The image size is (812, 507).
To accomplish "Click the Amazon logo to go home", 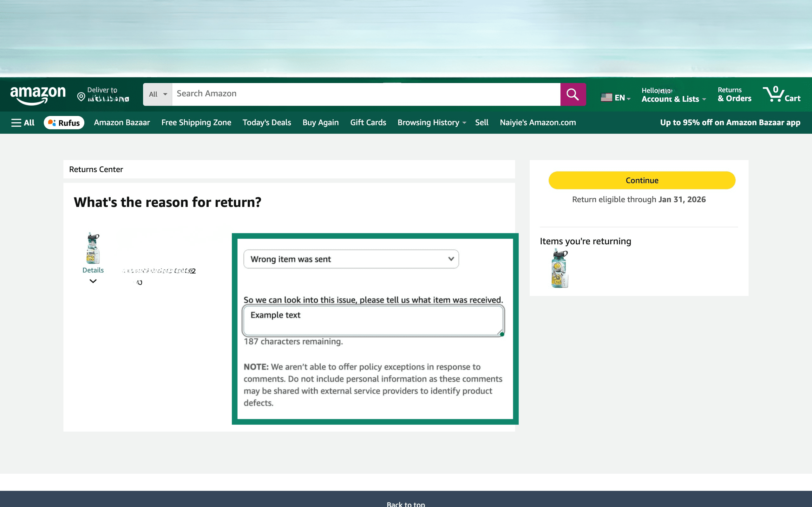I will point(38,94).
